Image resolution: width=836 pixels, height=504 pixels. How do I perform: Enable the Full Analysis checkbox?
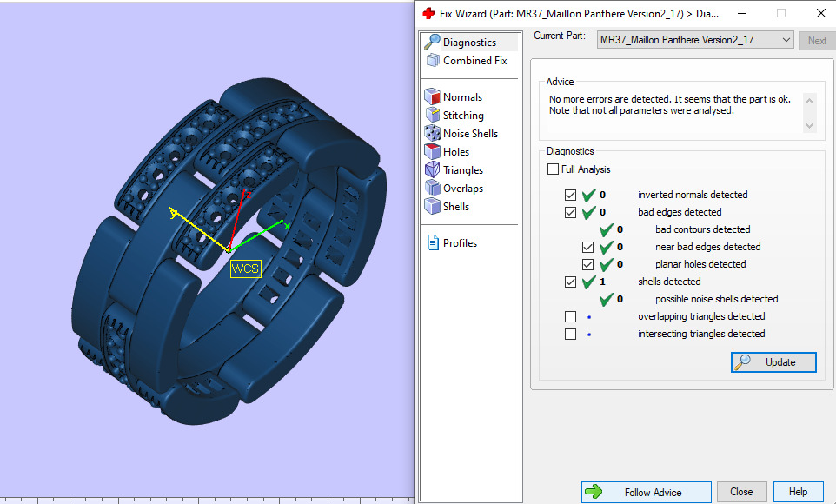pos(553,169)
